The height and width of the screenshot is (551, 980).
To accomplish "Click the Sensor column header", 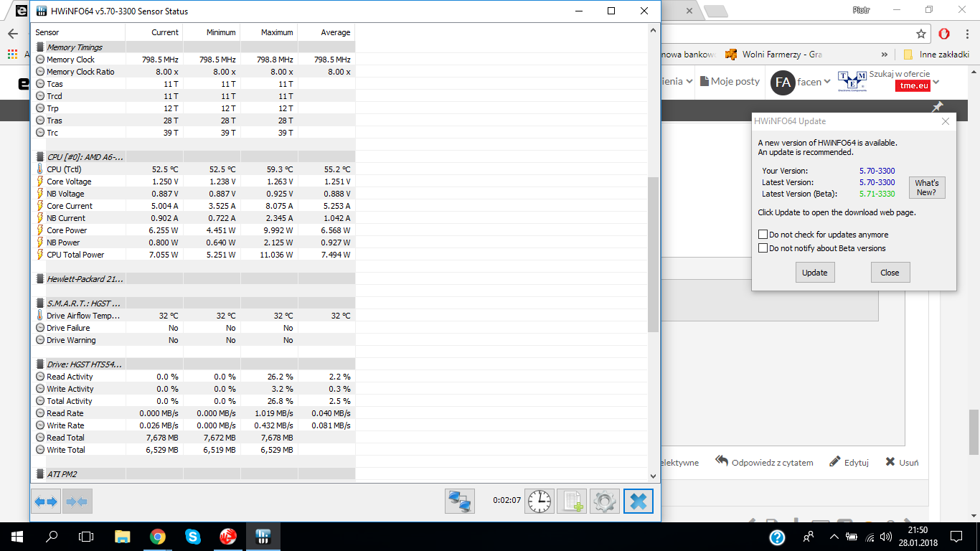I will pos(78,32).
